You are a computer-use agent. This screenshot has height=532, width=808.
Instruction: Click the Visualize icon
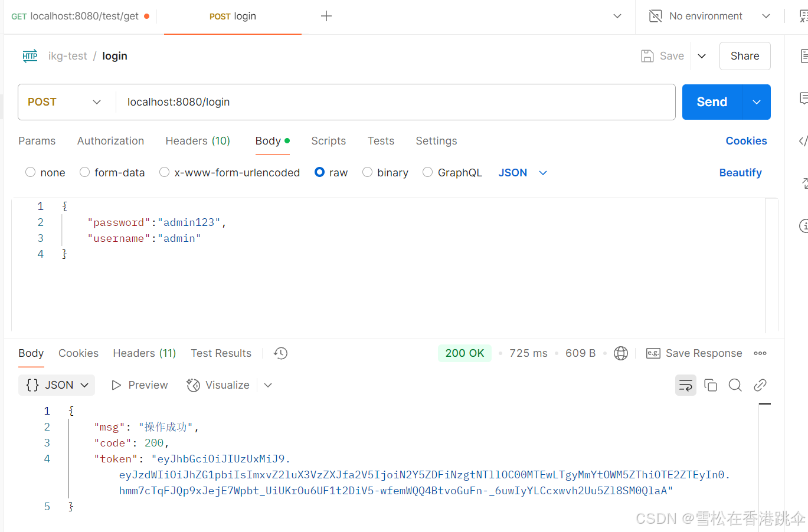pos(193,385)
